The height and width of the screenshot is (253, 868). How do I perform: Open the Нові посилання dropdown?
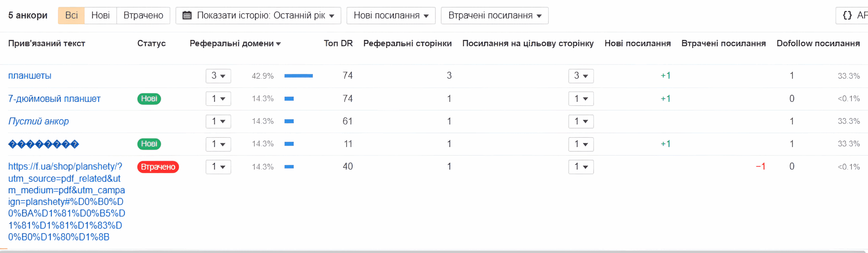[391, 16]
